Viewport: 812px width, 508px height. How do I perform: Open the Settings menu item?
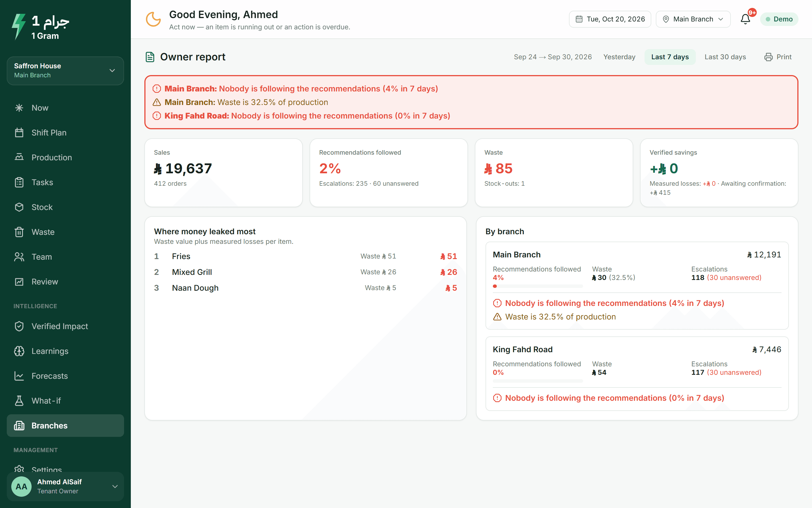pos(65,469)
